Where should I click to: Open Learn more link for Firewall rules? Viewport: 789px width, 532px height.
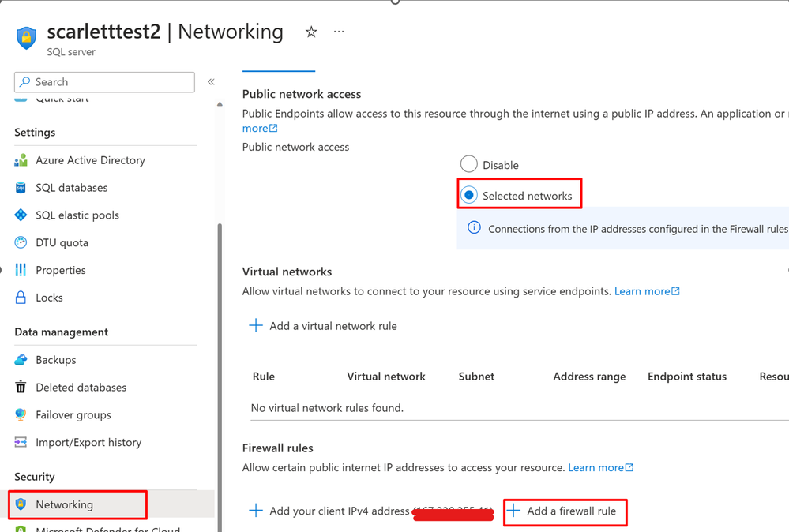[x=601, y=468]
